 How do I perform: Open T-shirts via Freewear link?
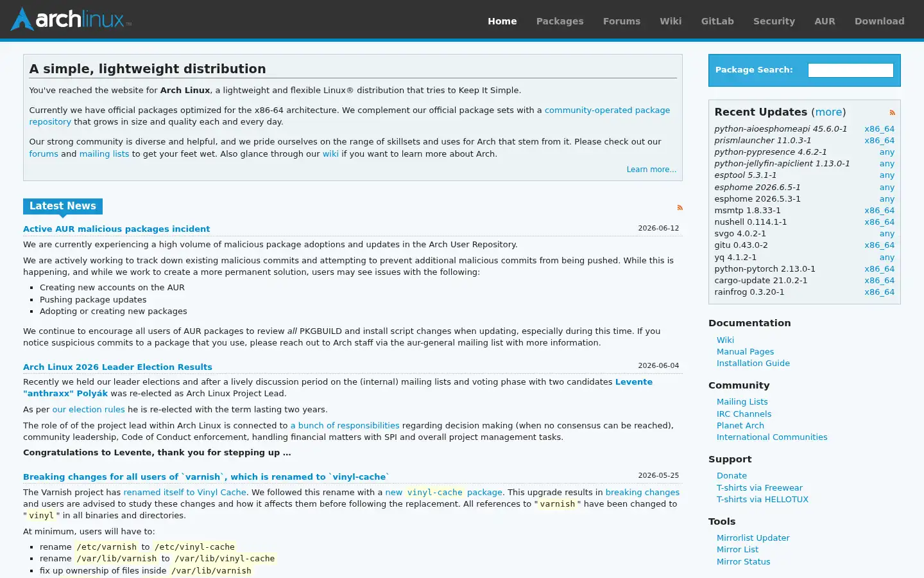coord(759,488)
